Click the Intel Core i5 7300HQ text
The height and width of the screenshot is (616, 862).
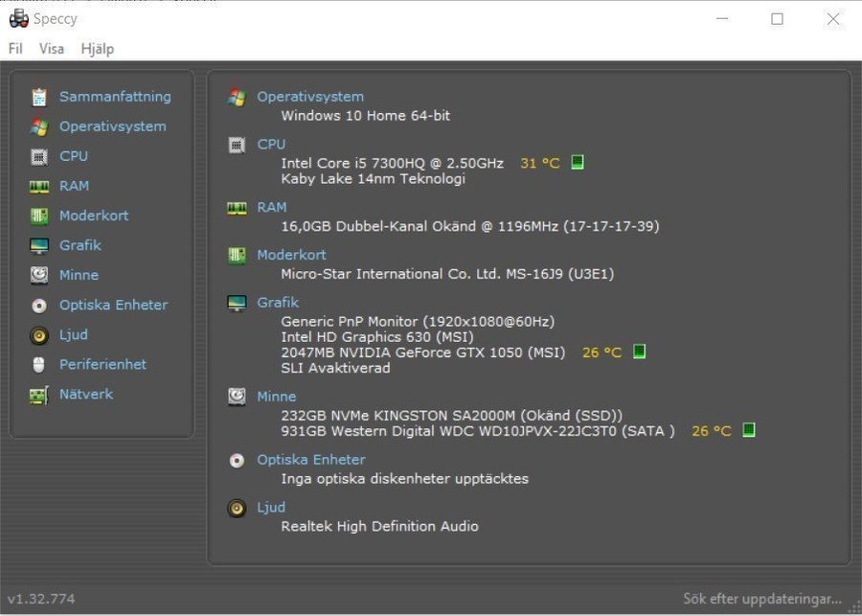(x=392, y=164)
